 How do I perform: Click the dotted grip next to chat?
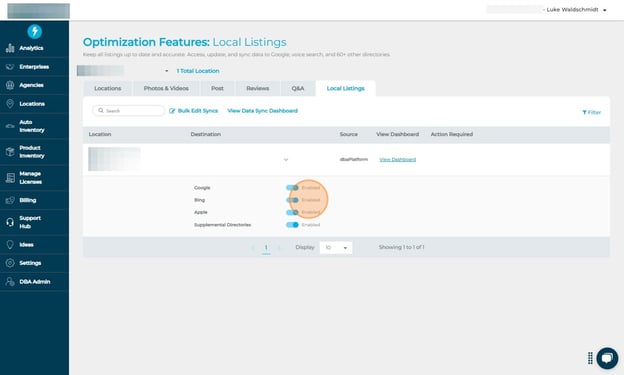[590, 358]
